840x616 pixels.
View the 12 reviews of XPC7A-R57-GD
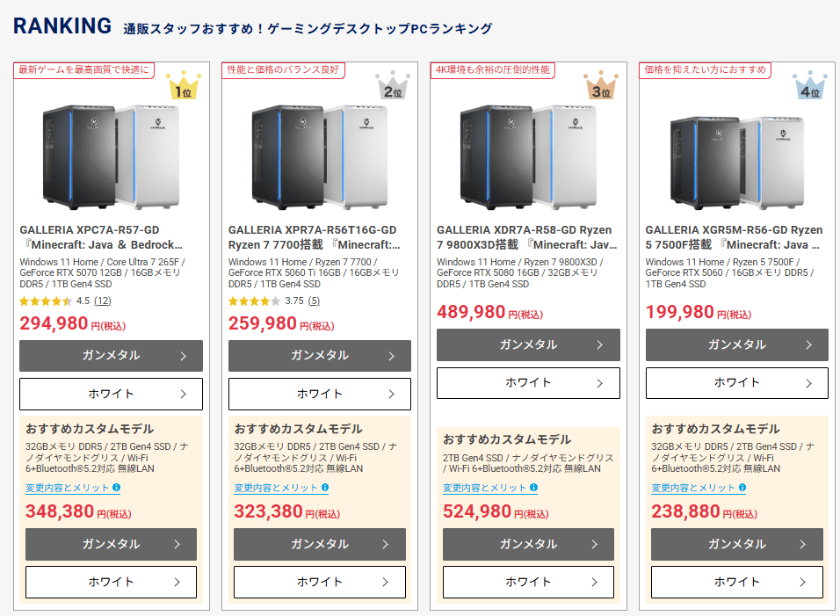(103, 301)
